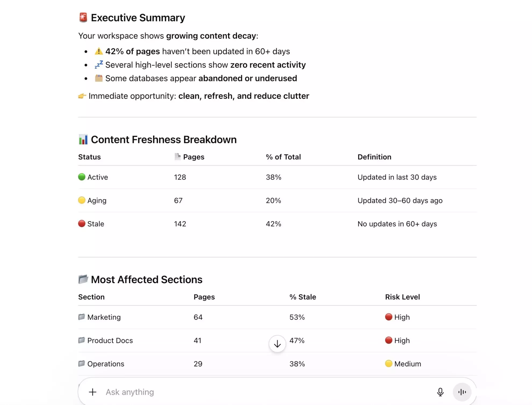Screen dimensions: 532x405
Task: Click the microphone icon in the input bar
Action: pyautogui.click(x=440, y=392)
